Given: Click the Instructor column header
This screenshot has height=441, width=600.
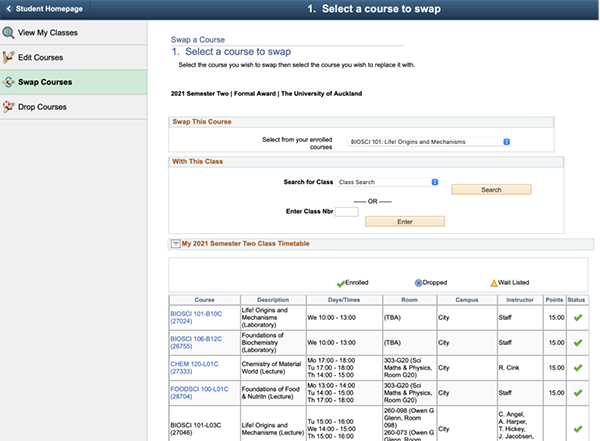Looking at the screenshot, I should pyautogui.click(x=520, y=300).
